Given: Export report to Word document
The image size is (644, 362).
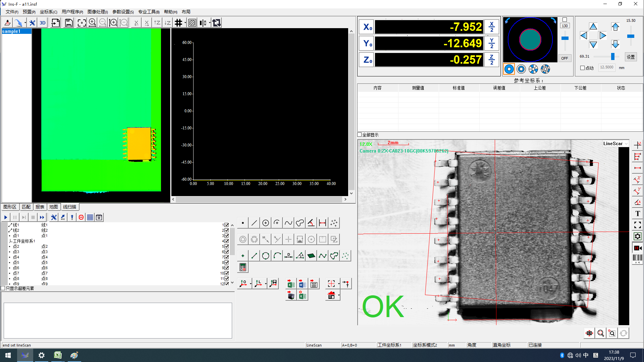Looking at the screenshot, I should 302,284.
